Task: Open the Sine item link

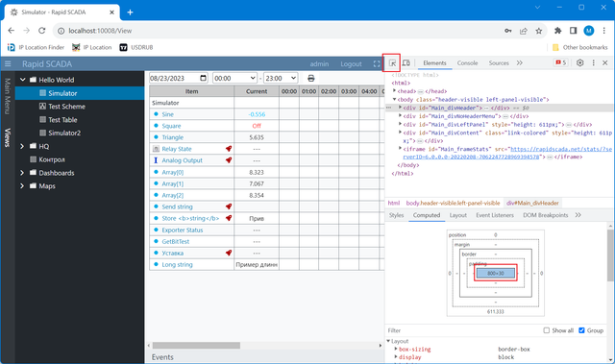Action: [x=167, y=114]
